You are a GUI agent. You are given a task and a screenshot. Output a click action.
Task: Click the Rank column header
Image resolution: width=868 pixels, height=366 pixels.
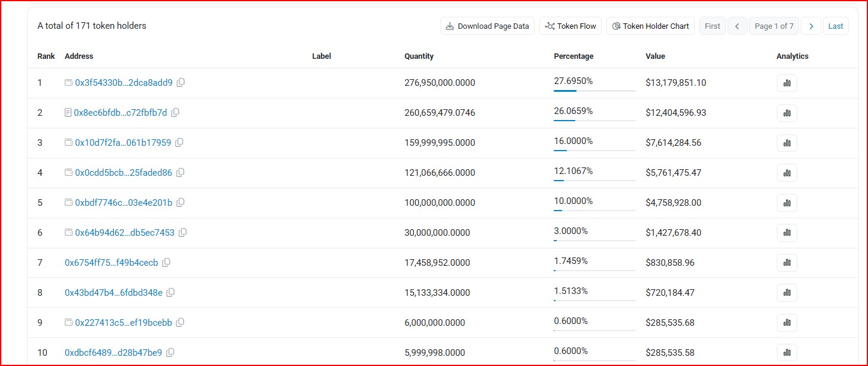46,56
